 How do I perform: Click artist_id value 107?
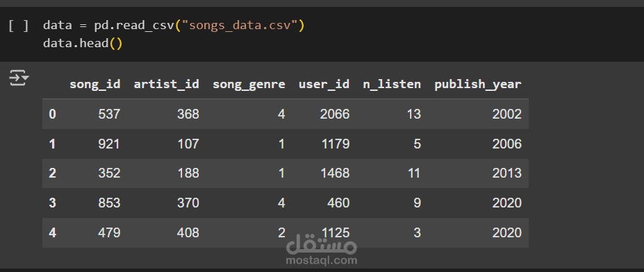188,144
